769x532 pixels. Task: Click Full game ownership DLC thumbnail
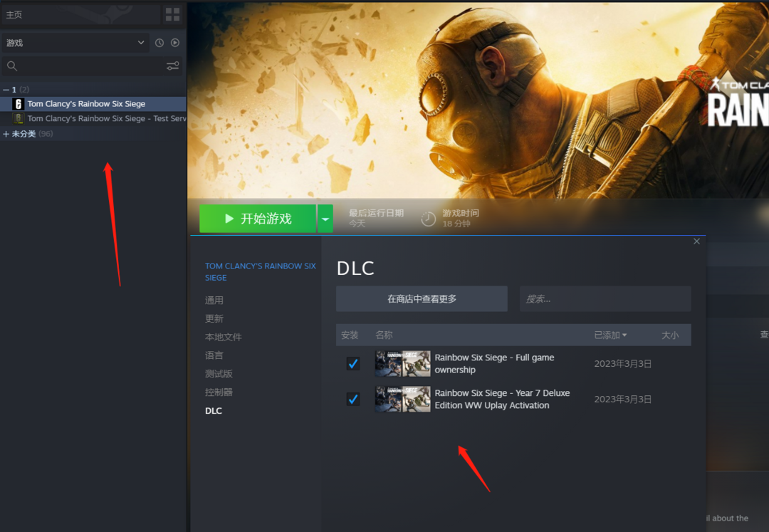click(402, 363)
